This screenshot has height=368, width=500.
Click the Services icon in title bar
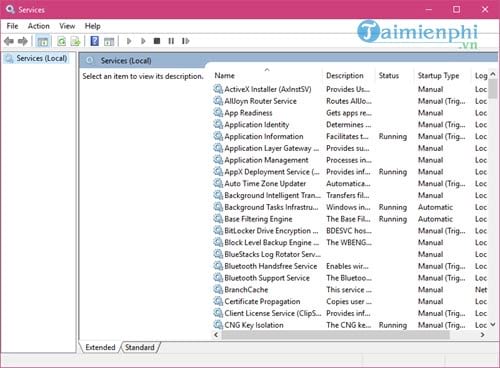tap(10, 9)
